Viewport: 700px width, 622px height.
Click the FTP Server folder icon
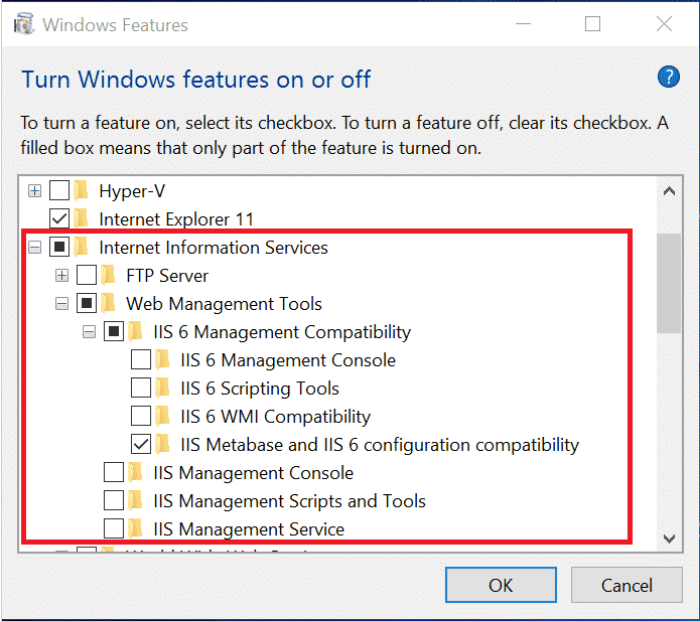click(x=109, y=275)
